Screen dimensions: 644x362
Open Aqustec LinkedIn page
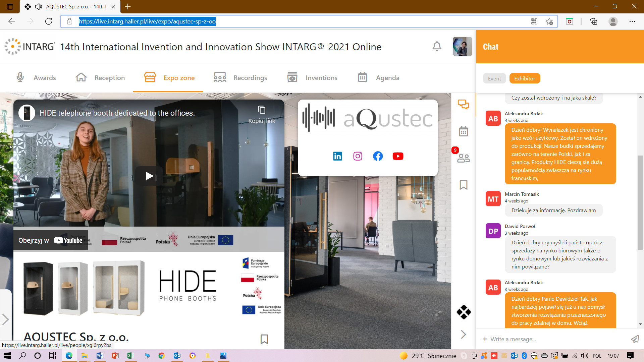tap(337, 156)
